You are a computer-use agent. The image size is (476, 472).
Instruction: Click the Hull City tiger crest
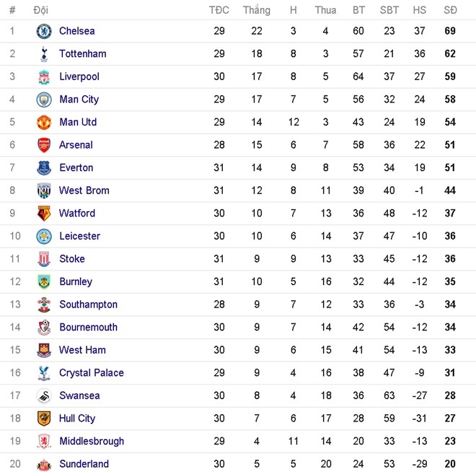click(x=44, y=419)
